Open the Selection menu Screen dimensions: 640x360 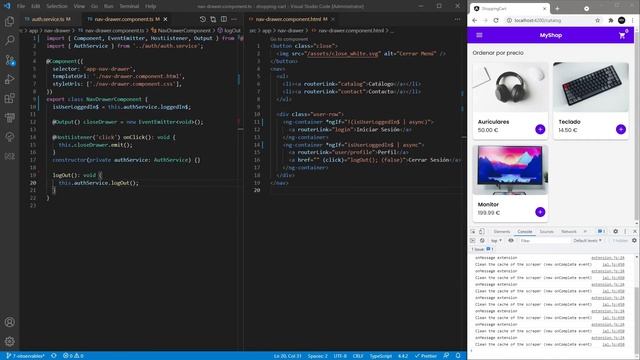pyautogui.click(x=57, y=6)
